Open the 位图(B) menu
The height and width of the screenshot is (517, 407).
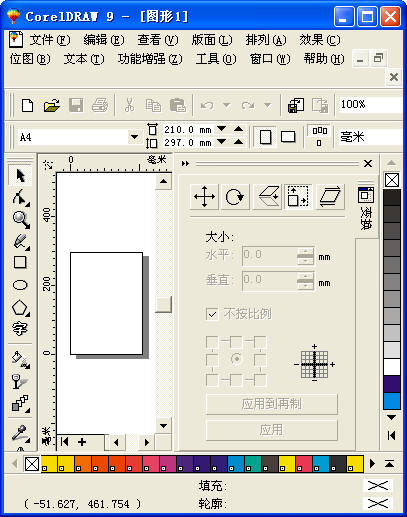[30, 59]
